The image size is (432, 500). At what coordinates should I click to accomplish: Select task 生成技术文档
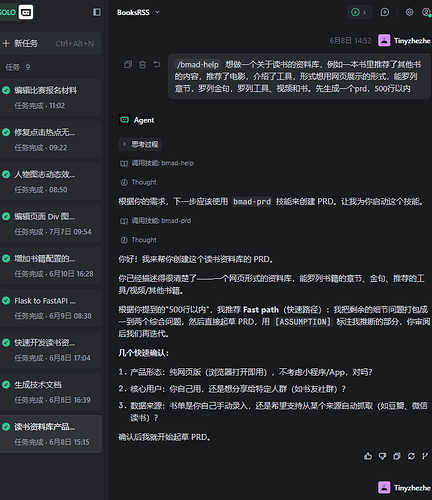[51, 392]
